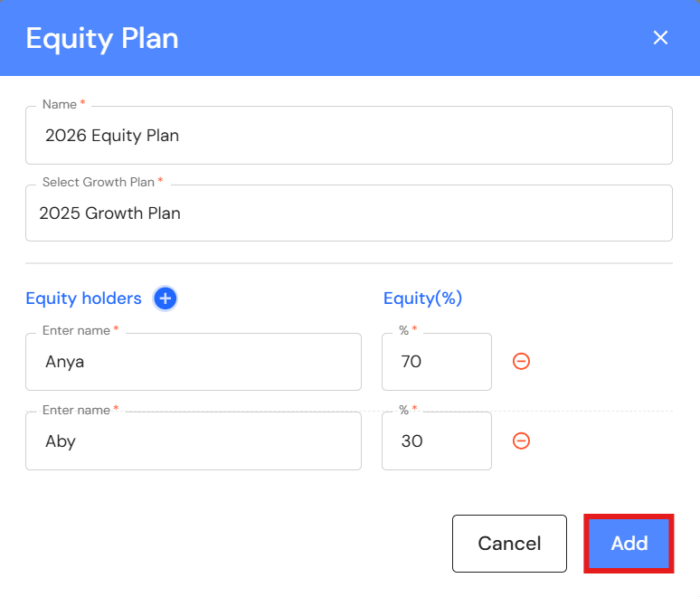Click the Enter name label above Aby

point(76,411)
